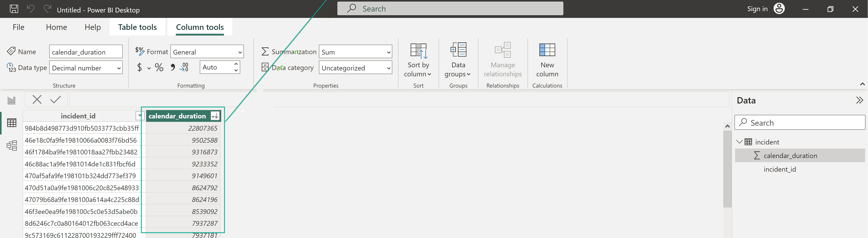Switch to Table view icon
Image resolution: width=868 pixels, height=238 pixels.
point(12,123)
